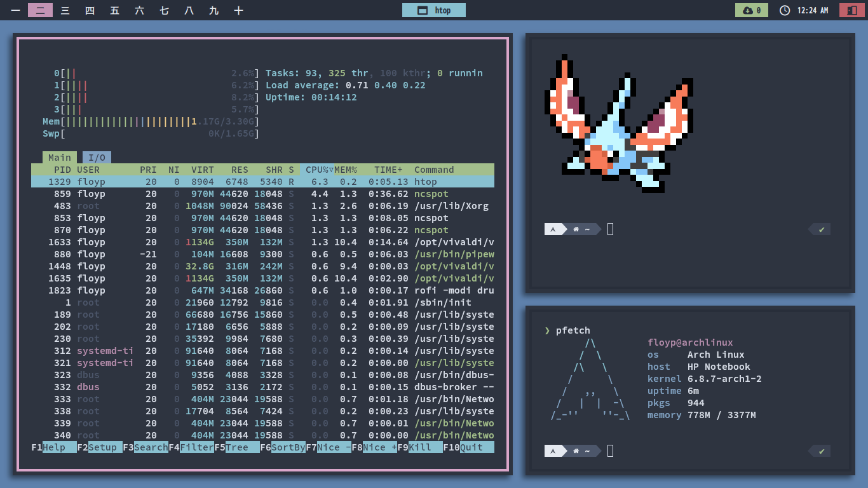
Task: Click the CPU% column sort indicator
Action: 318,170
